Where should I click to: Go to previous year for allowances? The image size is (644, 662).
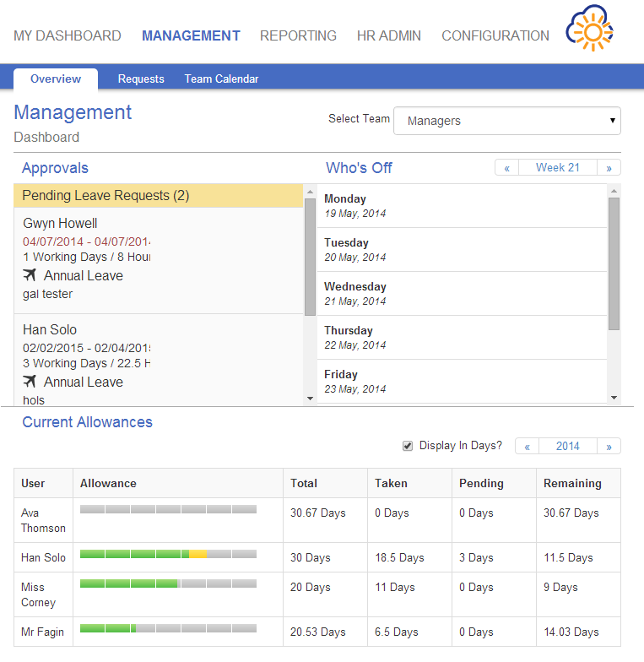(527, 447)
